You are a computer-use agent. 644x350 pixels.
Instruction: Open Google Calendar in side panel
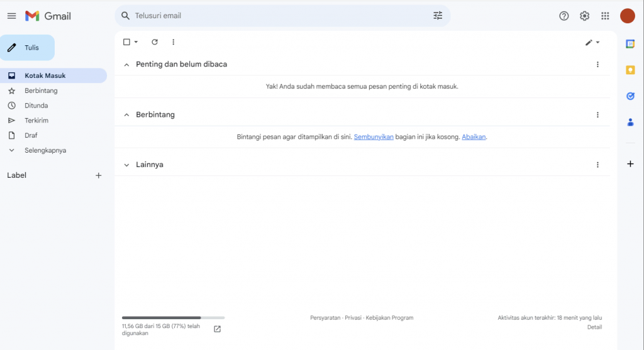pos(630,43)
